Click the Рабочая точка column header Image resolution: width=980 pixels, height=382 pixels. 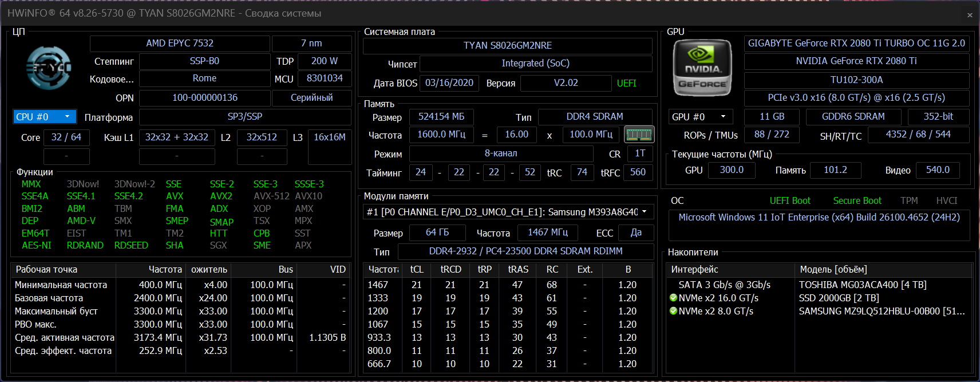(64, 270)
